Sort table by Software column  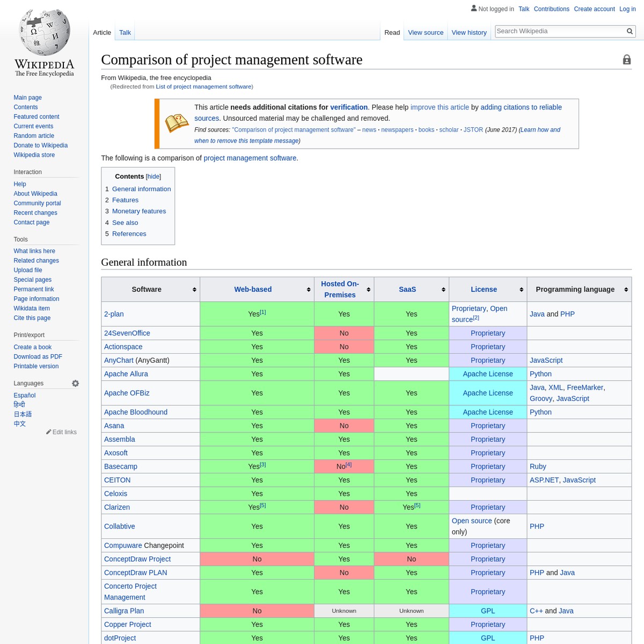click(194, 289)
